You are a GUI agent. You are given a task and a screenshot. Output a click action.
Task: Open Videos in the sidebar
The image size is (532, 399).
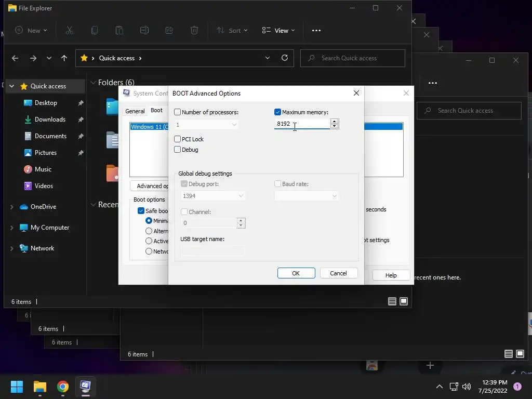click(x=44, y=186)
